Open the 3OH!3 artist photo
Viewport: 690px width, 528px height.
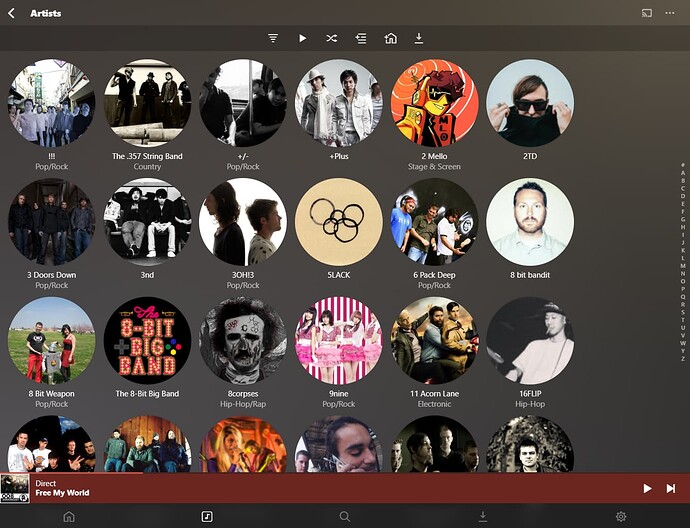pyautogui.click(x=243, y=222)
